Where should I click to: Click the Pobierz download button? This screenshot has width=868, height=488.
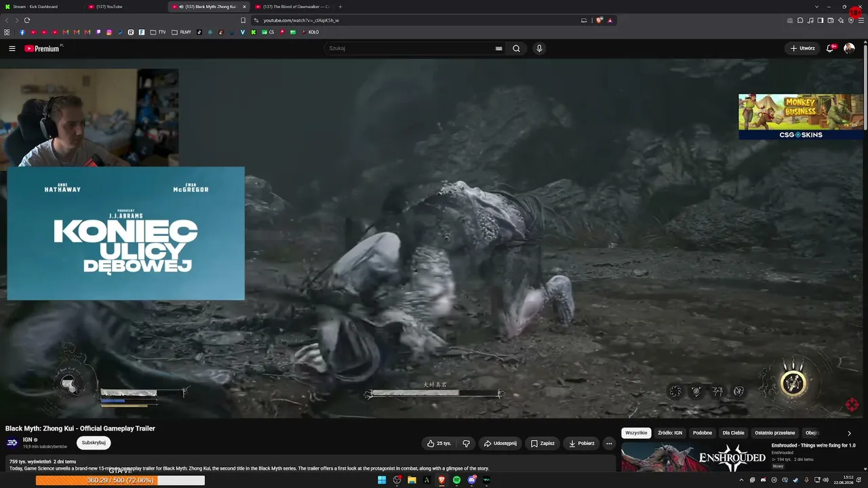[x=582, y=443]
